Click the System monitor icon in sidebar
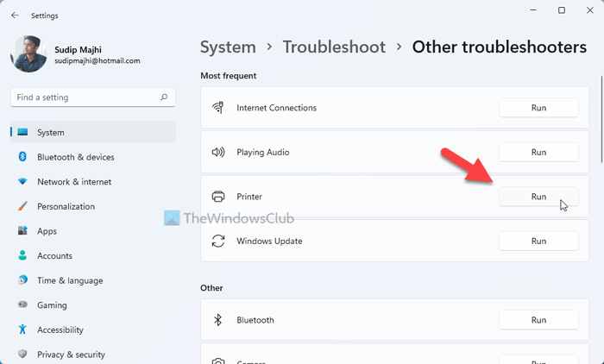Viewport: 604px width, 364px height. point(22,132)
